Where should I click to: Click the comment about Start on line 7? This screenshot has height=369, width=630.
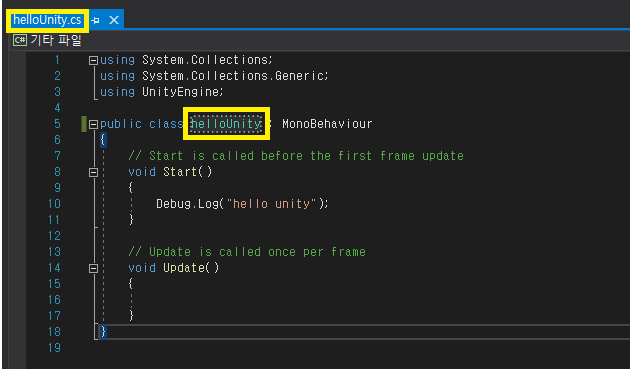tap(296, 156)
